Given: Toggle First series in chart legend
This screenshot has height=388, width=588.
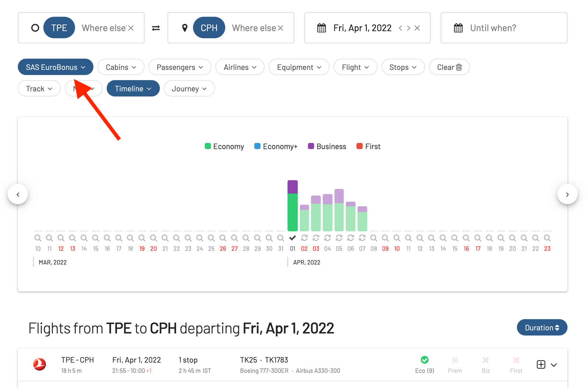Looking at the screenshot, I should 368,146.
